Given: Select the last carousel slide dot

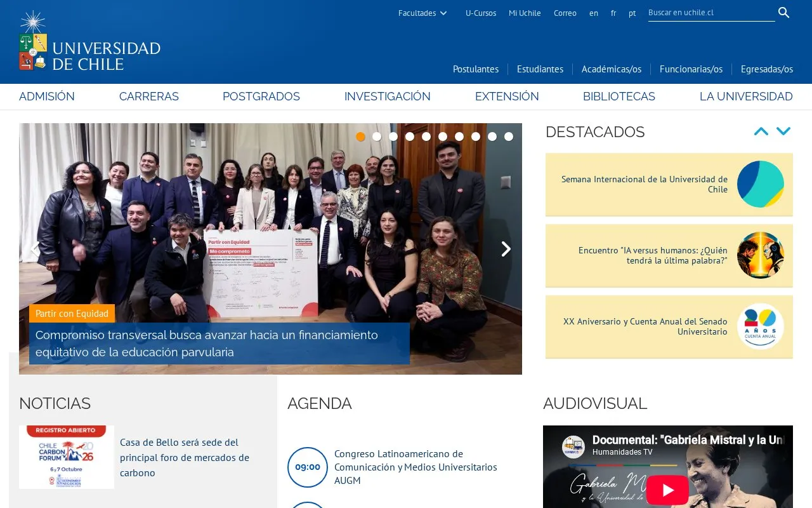Looking at the screenshot, I should tap(509, 137).
